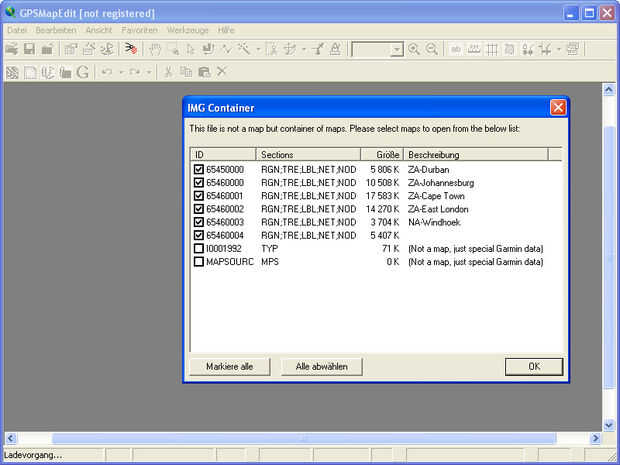Close the IMG Container dialog
The height and width of the screenshot is (465, 620).
(558, 108)
